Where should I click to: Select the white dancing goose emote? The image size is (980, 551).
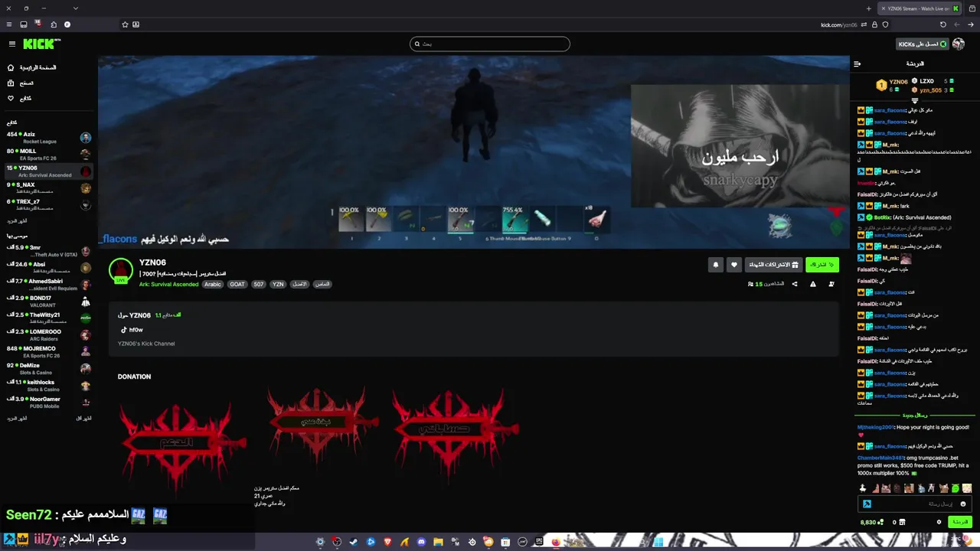tap(863, 488)
